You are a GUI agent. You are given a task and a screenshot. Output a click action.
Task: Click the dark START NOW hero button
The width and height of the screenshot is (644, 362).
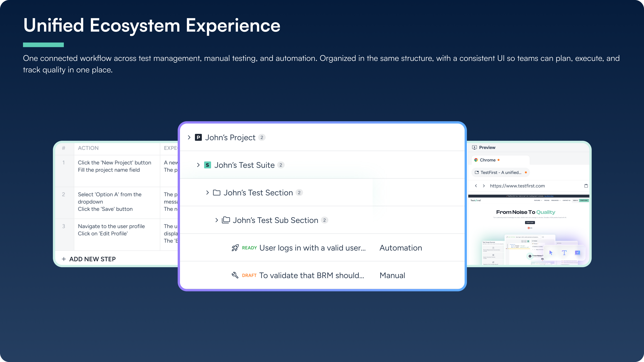[530, 222]
